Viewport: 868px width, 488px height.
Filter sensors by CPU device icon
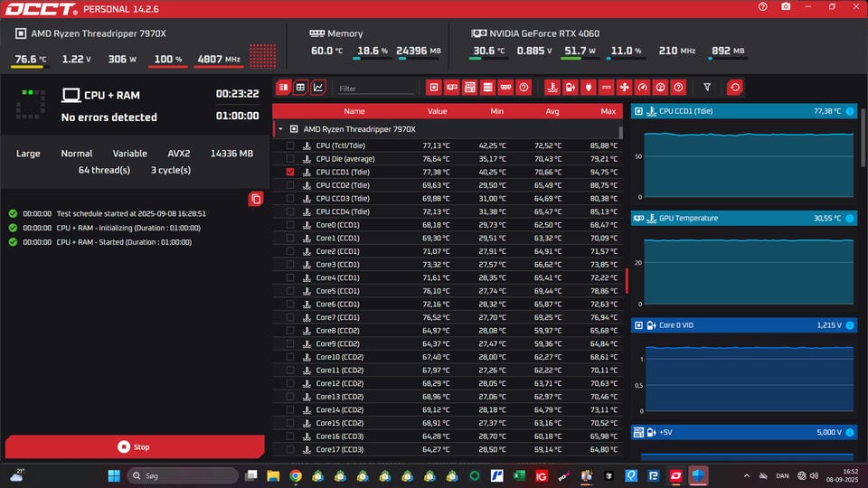[434, 88]
